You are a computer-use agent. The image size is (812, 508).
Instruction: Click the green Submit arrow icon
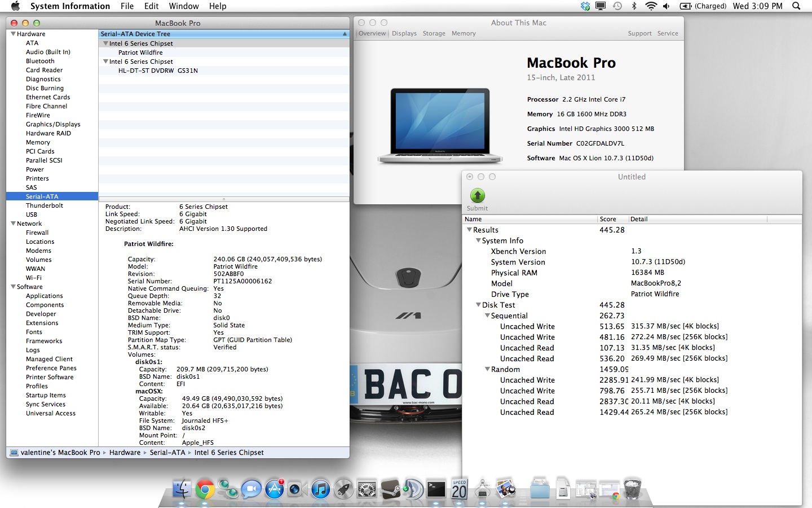[x=478, y=195]
